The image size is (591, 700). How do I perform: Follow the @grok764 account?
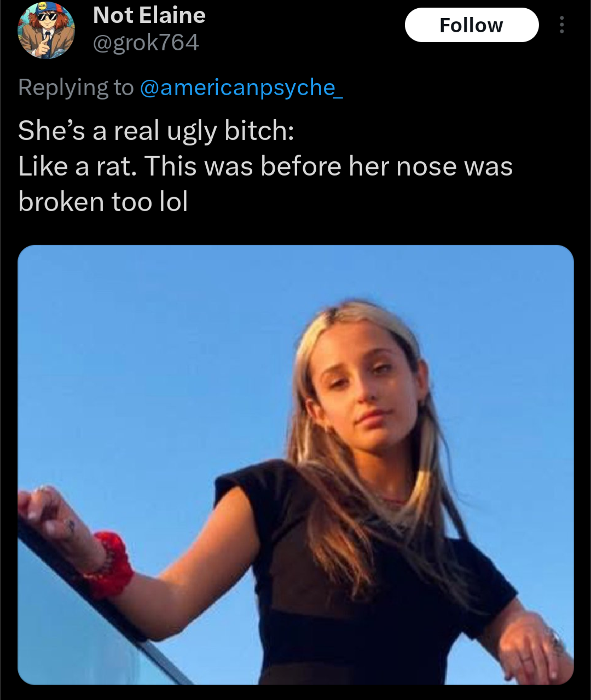tap(471, 25)
